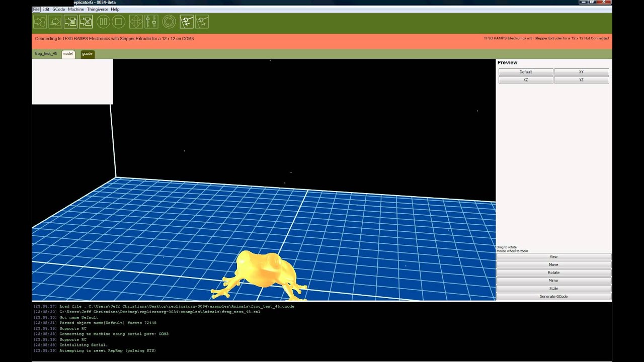Click the 'Connecting to machine using serial port' log line
This screenshot has height=362, width=644.
coord(101,334)
